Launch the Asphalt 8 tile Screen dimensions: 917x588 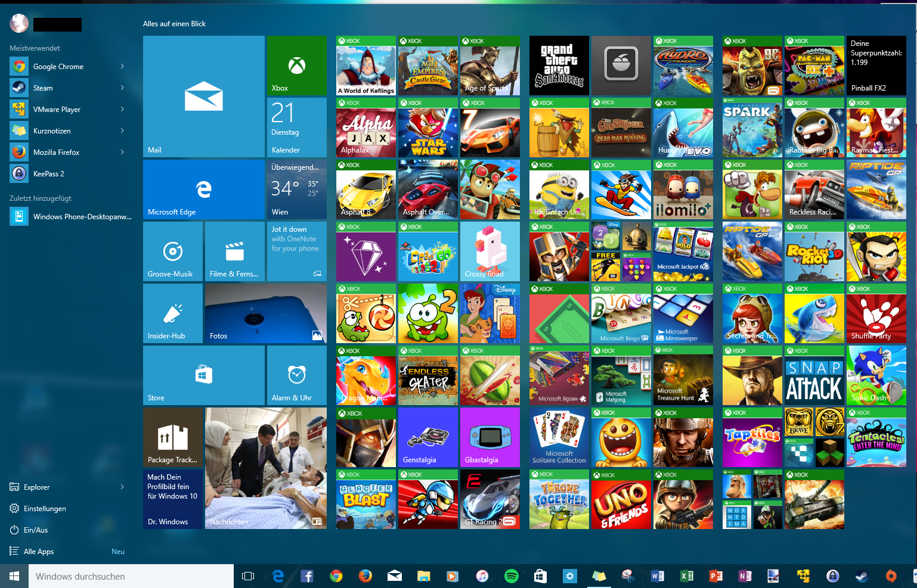coord(366,189)
